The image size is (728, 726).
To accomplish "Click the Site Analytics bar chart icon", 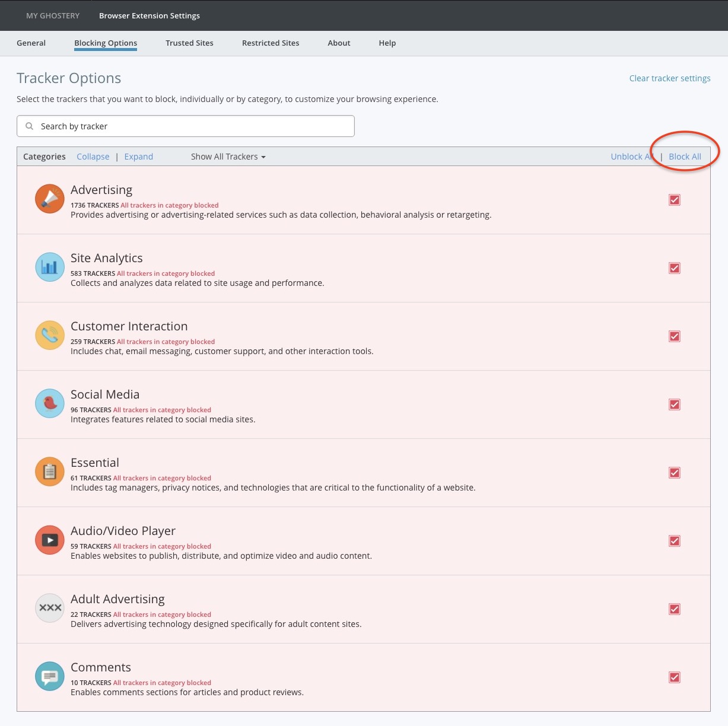I will [50, 267].
